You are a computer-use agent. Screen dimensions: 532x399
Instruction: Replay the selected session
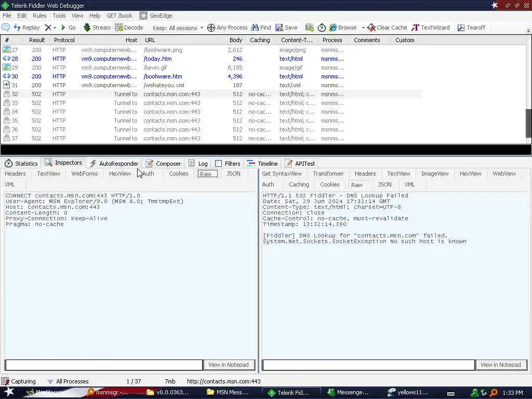pos(27,28)
